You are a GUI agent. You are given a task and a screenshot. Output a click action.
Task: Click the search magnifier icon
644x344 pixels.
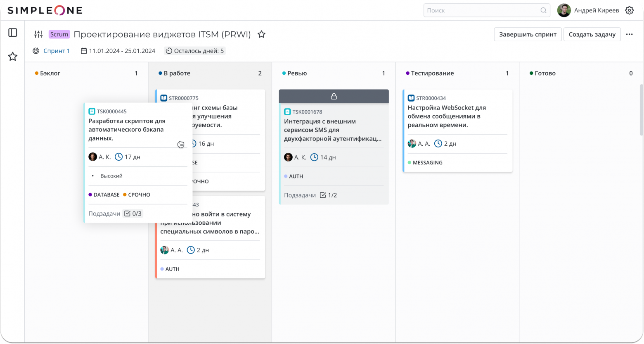(x=544, y=11)
